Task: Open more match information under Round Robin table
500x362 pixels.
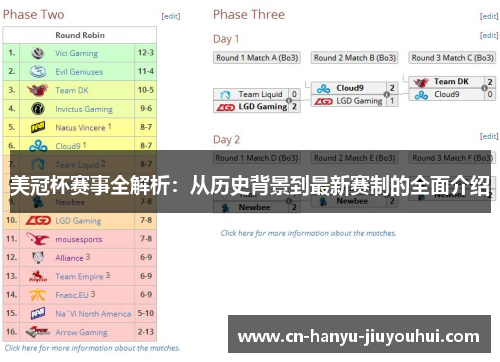Action: point(92,348)
